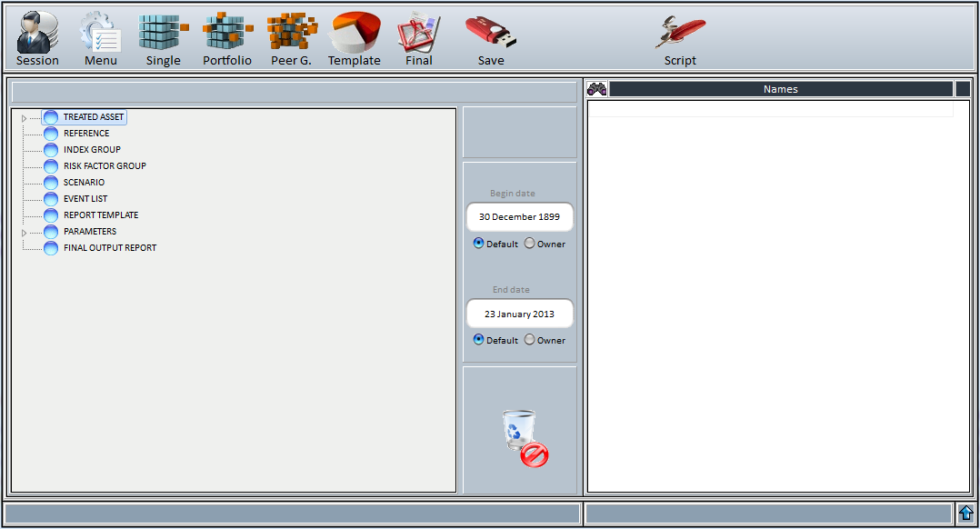
Task: Click the SCENARIO blue sphere icon
Action: pyautogui.click(x=51, y=183)
